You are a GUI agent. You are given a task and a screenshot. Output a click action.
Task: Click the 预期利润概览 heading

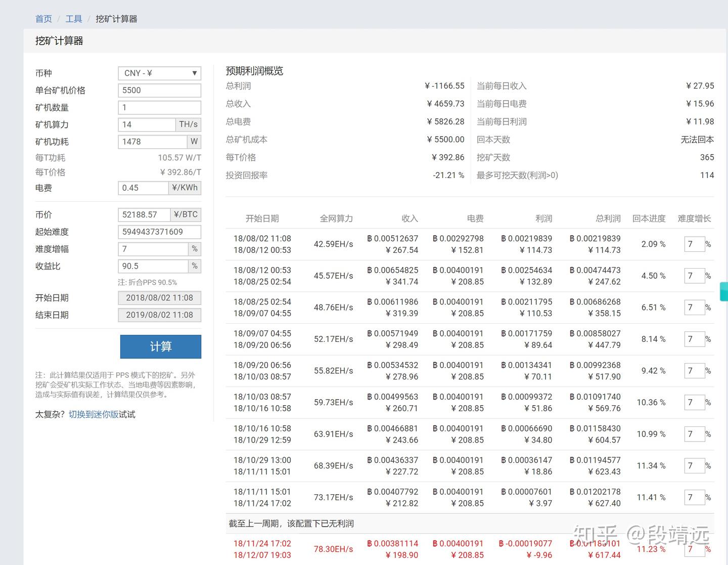point(254,71)
